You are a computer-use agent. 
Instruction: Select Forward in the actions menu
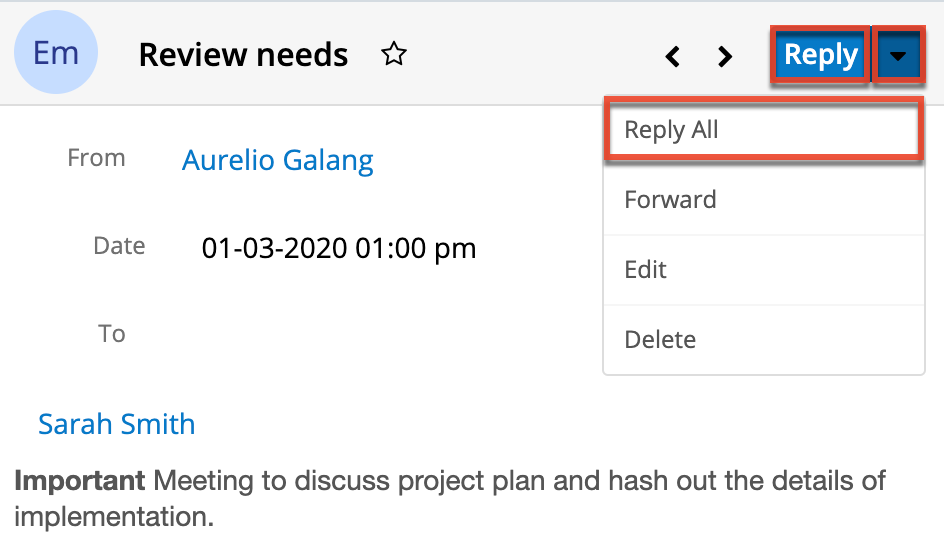coord(670,200)
